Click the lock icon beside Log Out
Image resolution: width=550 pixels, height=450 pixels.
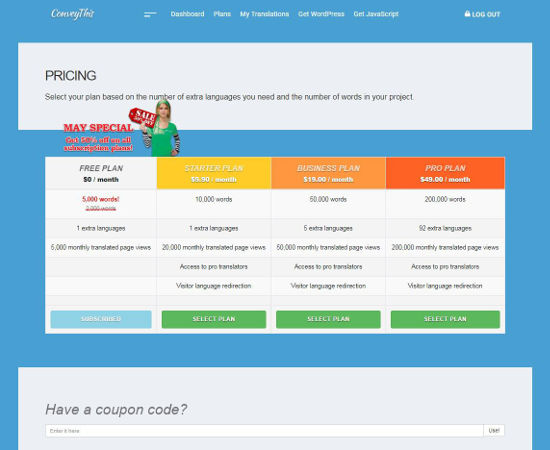pos(467,14)
